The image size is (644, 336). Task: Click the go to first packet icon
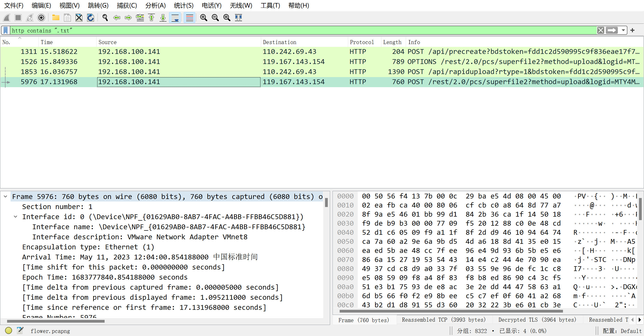151,18
